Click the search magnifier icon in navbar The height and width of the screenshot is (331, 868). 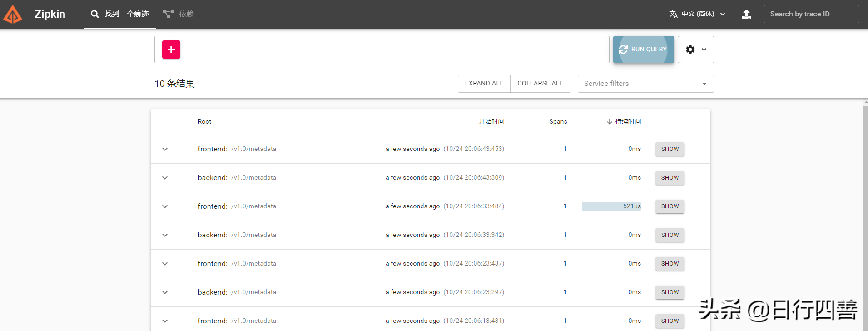94,14
